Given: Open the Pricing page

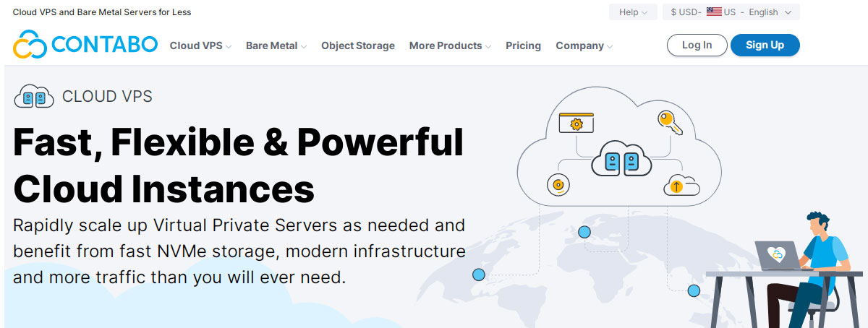Looking at the screenshot, I should (523, 46).
